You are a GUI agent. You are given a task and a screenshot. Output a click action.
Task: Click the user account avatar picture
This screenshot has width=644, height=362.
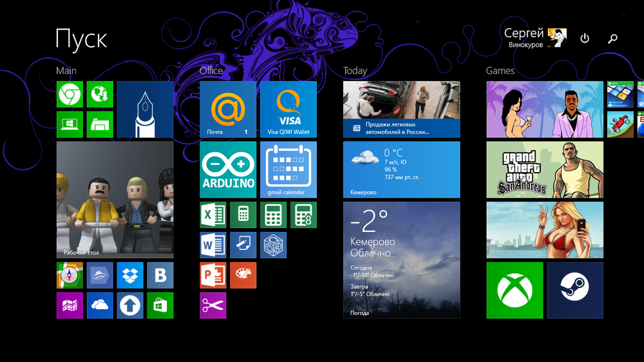click(557, 38)
